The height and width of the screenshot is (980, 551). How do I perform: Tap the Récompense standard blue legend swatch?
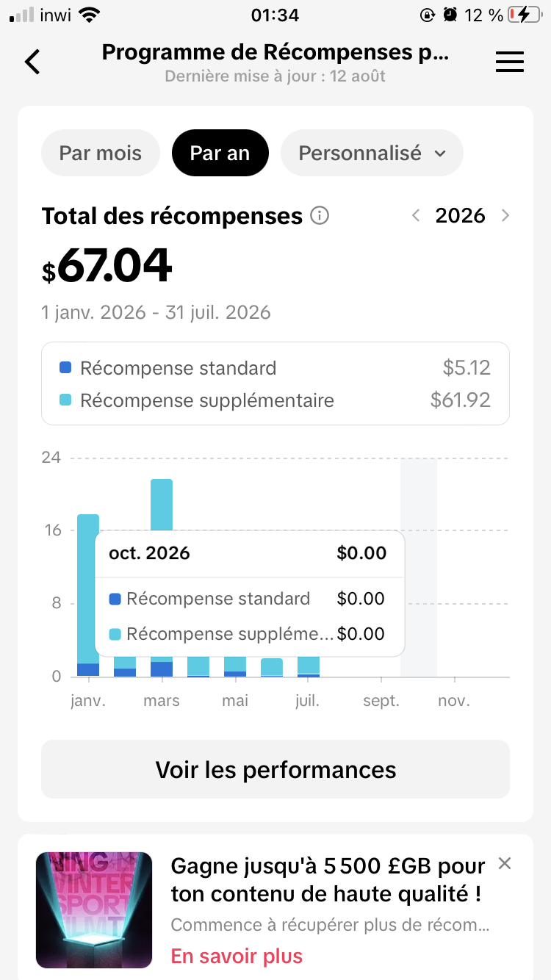coord(65,367)
